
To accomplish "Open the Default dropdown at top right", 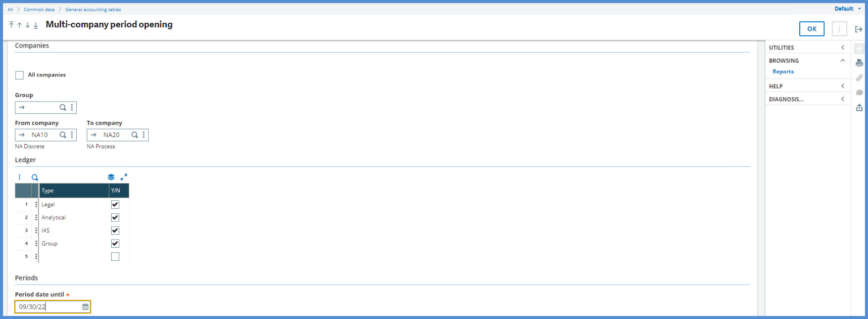I will 847,9.
